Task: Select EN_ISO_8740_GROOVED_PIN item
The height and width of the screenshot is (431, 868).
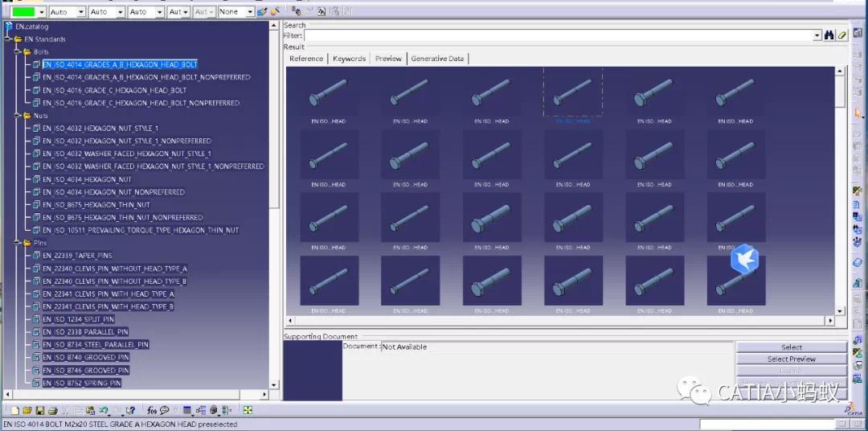Action: point(86,358)
